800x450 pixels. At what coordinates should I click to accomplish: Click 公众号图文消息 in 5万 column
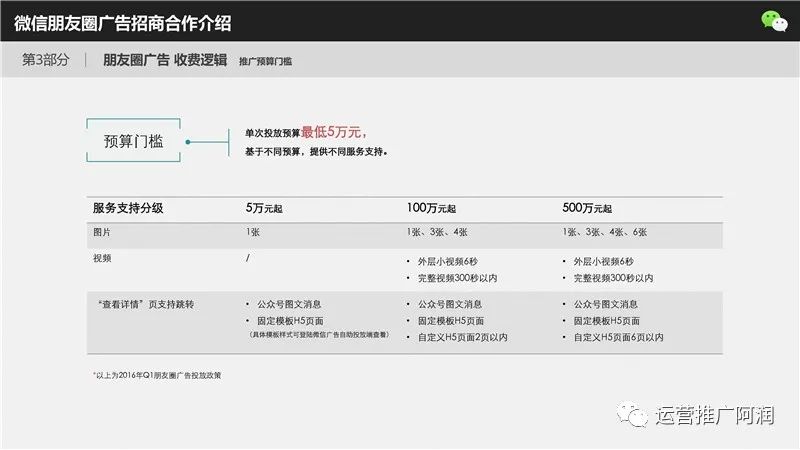point(289,304)
